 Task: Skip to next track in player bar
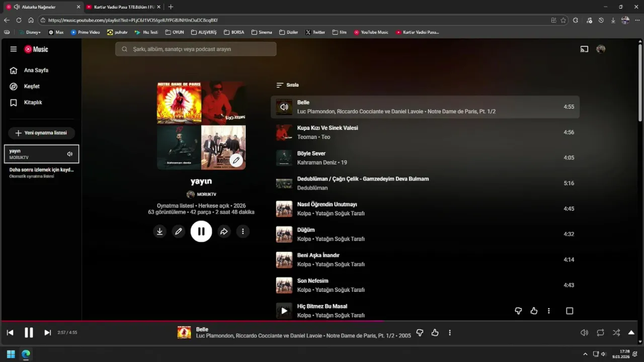(x=47, y=332)
